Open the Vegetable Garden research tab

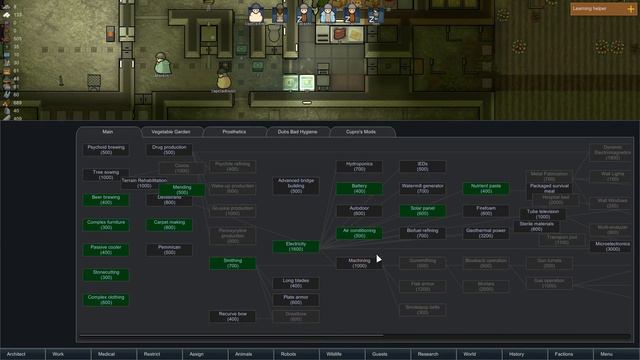[171, 132]
